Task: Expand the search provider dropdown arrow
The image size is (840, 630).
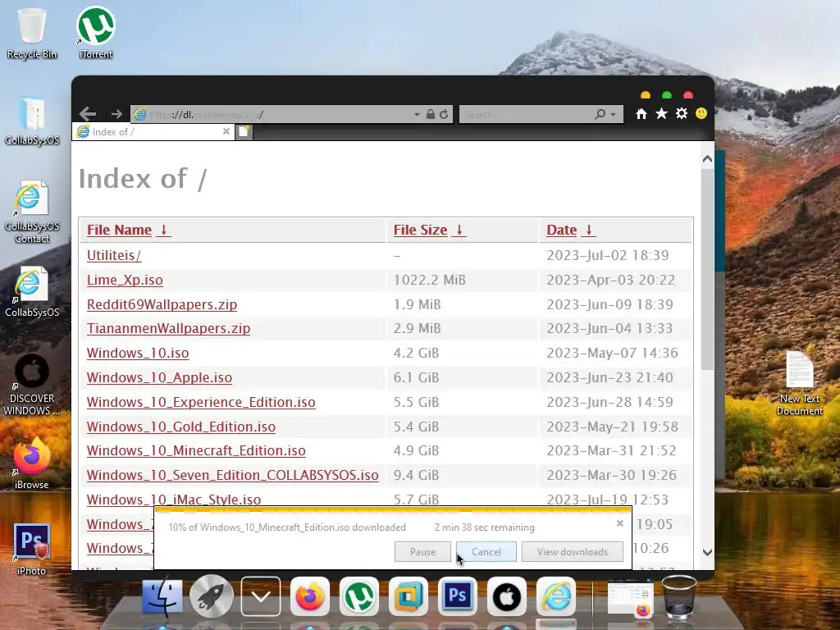Action: pos(614,114)
